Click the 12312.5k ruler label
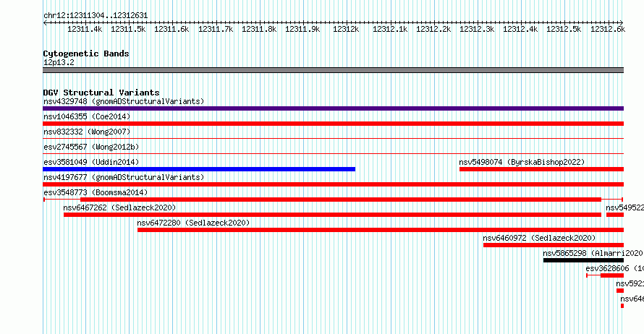 click(x=564, y=29)
